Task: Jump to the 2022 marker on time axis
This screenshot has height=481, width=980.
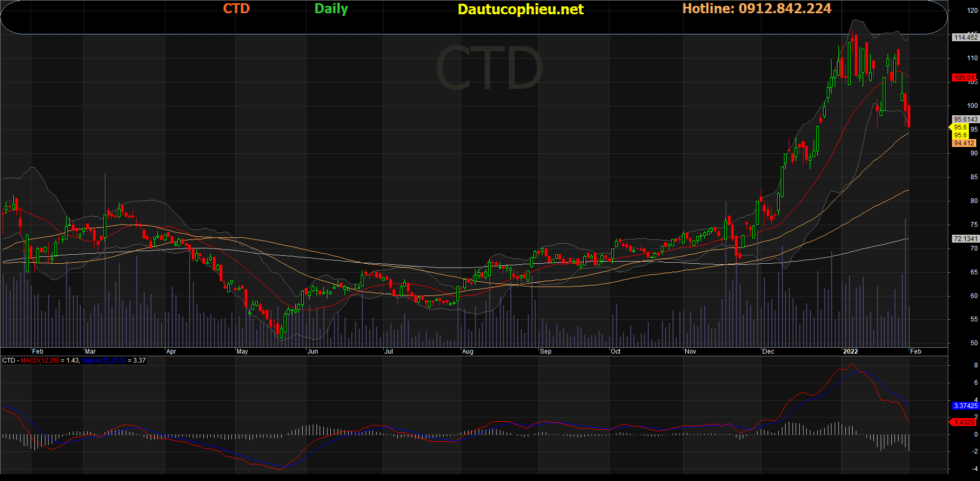Action: click(x=850, y=351)
